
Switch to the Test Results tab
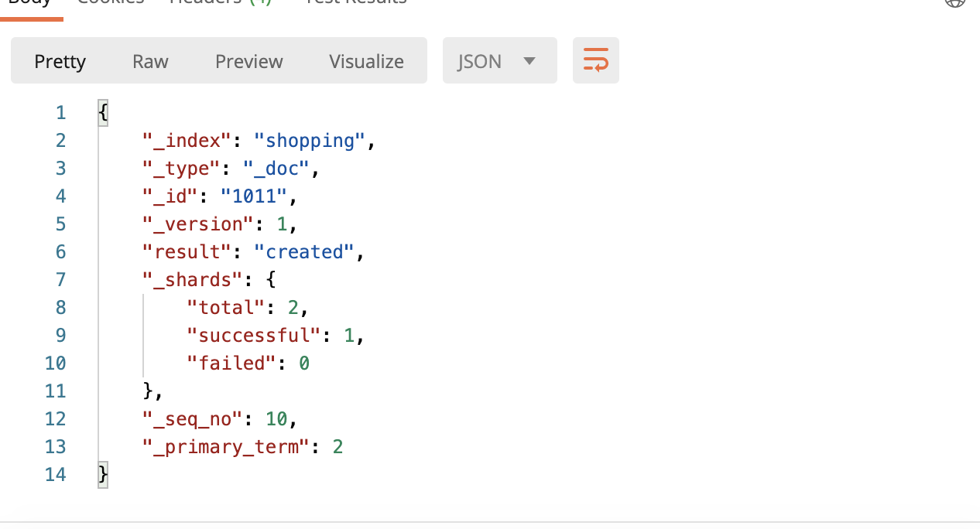356,2
